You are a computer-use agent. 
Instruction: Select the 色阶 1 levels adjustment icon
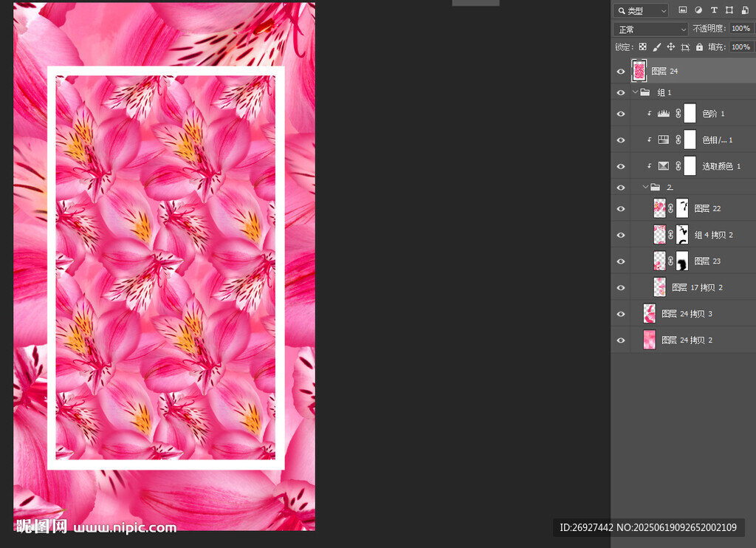[663, 114]
